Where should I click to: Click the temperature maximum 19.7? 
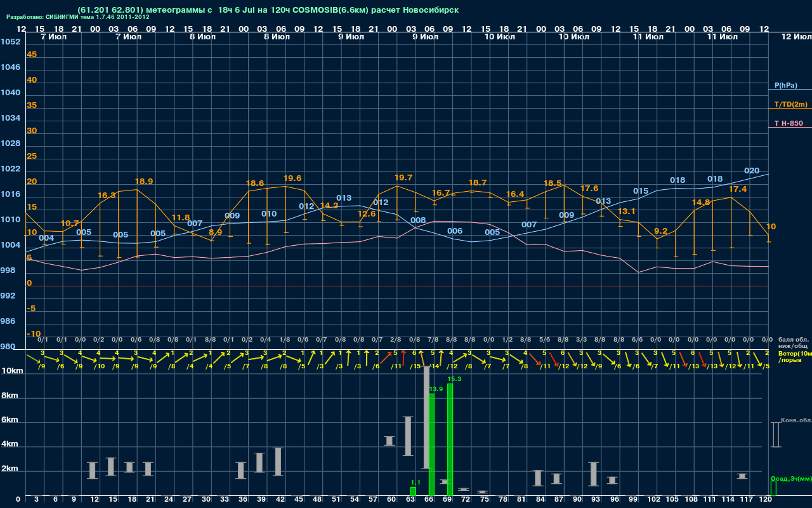[403, 178]
